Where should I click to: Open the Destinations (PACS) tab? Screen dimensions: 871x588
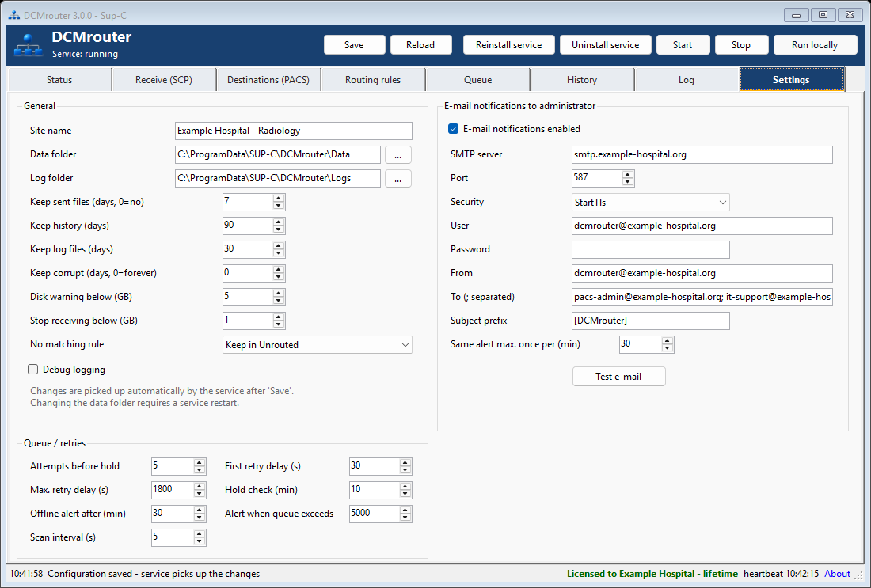pos(268,79)
